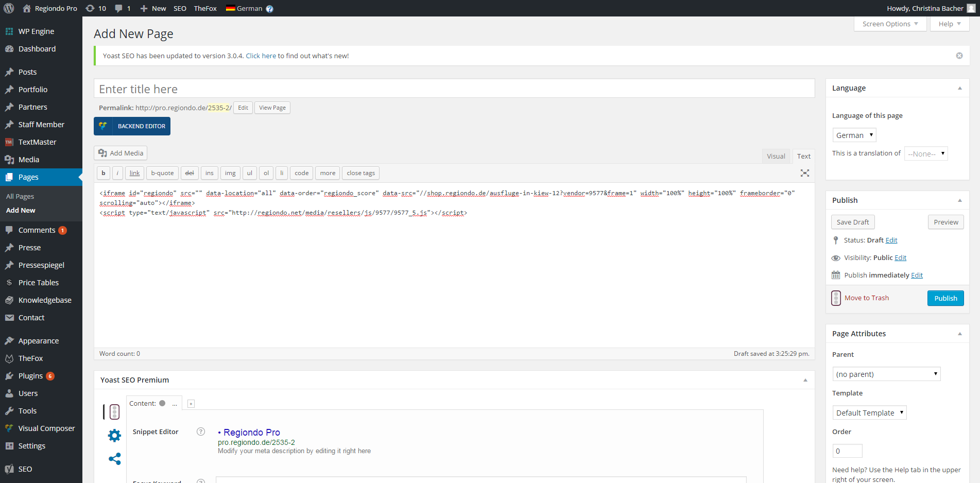This screenshot has width=980, height=483.
Task: Open the updates icon showing 10
Action: point(96,8)
